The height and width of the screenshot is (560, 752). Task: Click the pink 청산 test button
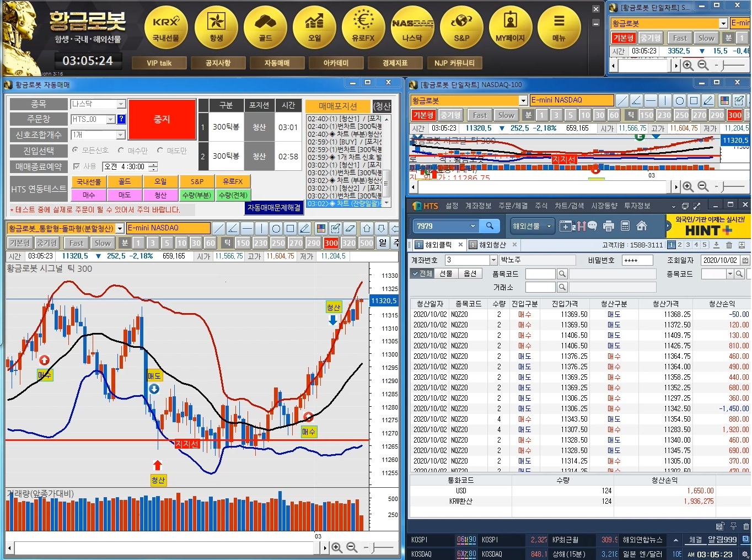(x=160, y=195)
